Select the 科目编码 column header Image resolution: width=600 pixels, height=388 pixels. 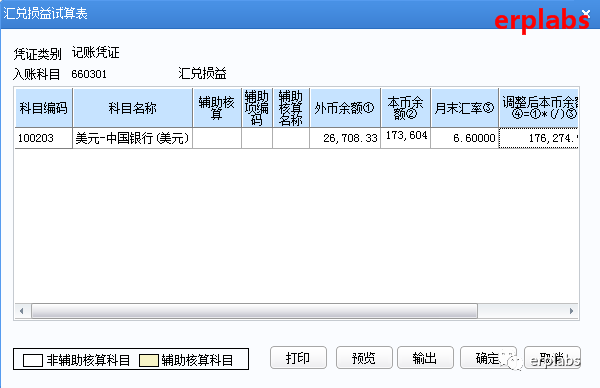(44, 108)
